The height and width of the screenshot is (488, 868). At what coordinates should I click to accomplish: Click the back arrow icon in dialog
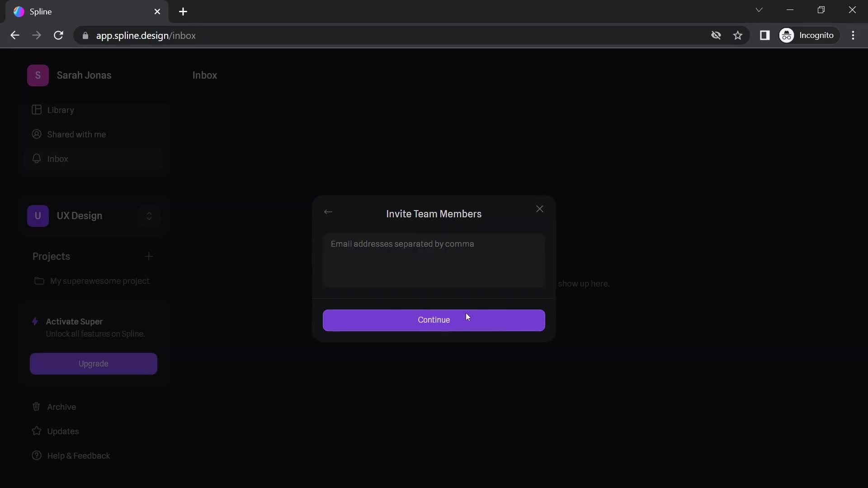click(328, 211)
